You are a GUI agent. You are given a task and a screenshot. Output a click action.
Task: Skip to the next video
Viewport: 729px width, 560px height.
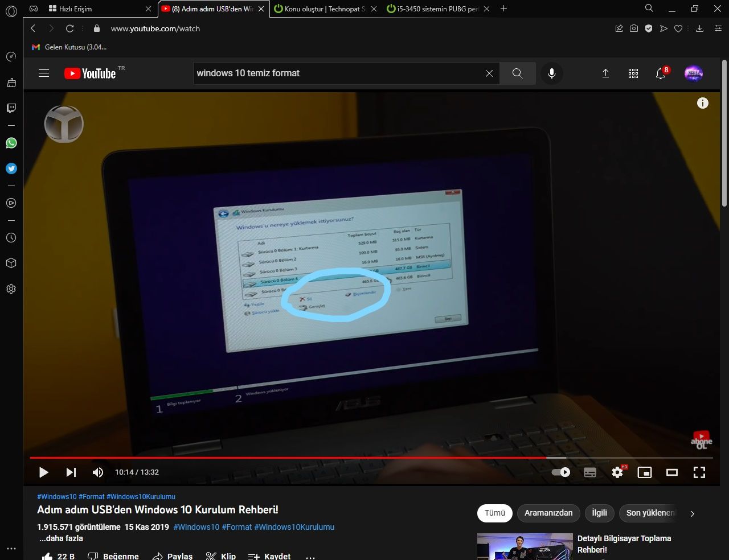click(71, 472)
